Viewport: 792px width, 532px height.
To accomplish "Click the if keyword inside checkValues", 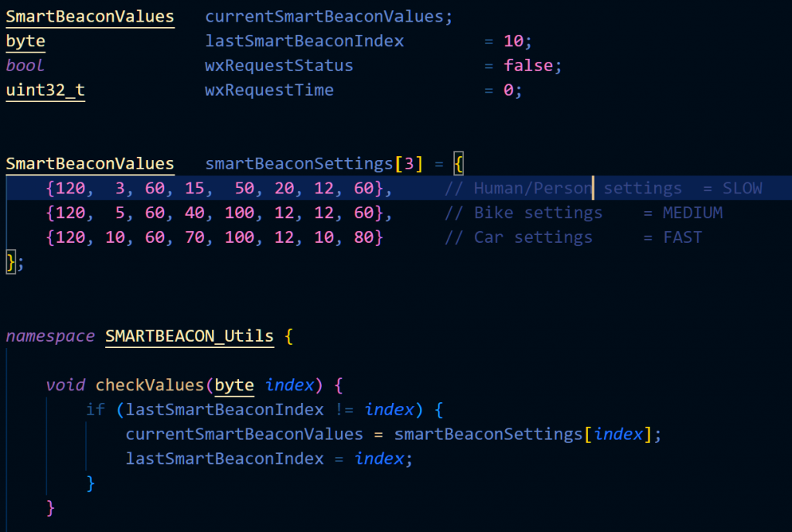I will (x=95, y=410).
